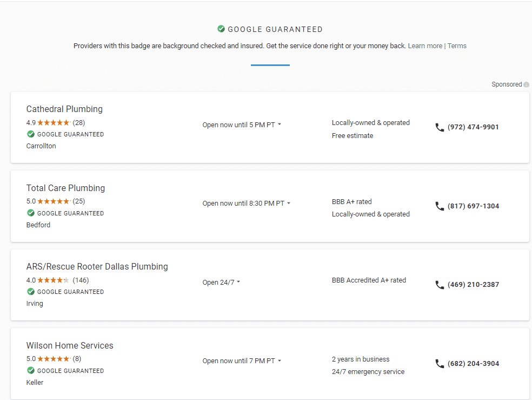The width and height of the screenshot is (532, 400).
Task: Call (682) 204-3904
Action: tap(473, 364)
